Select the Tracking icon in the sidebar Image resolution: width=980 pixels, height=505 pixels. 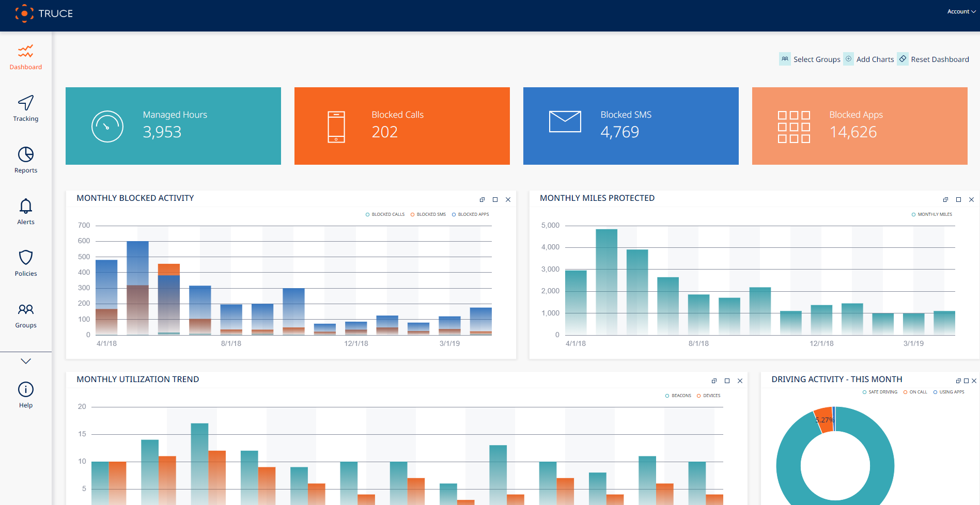pos(25,107)
